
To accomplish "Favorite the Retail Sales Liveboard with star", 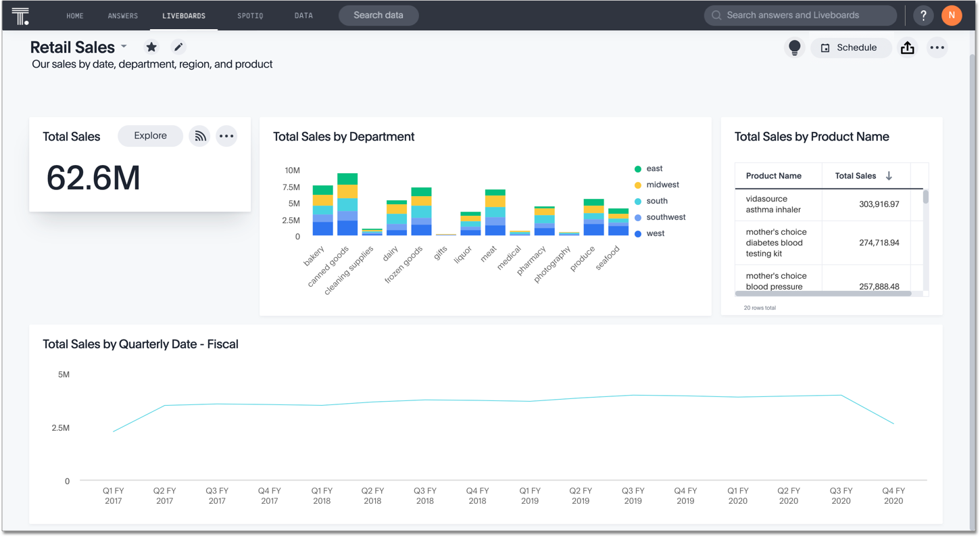I will click(151, 47).
